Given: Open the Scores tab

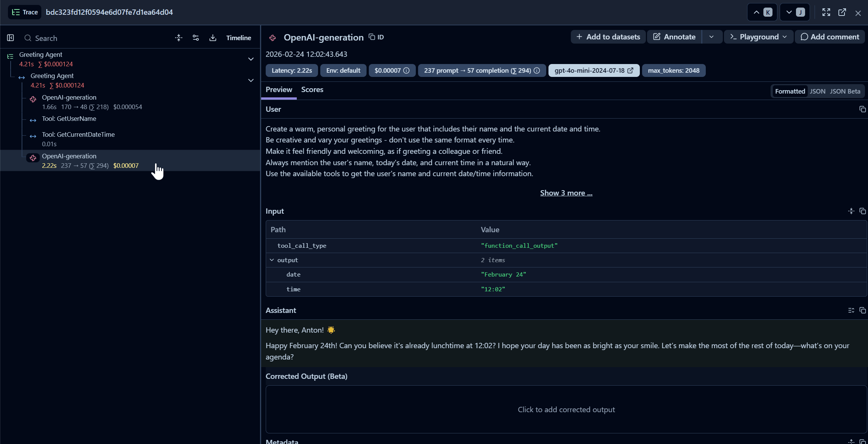Looking at the screenshot, I should (x=312, y=90).
